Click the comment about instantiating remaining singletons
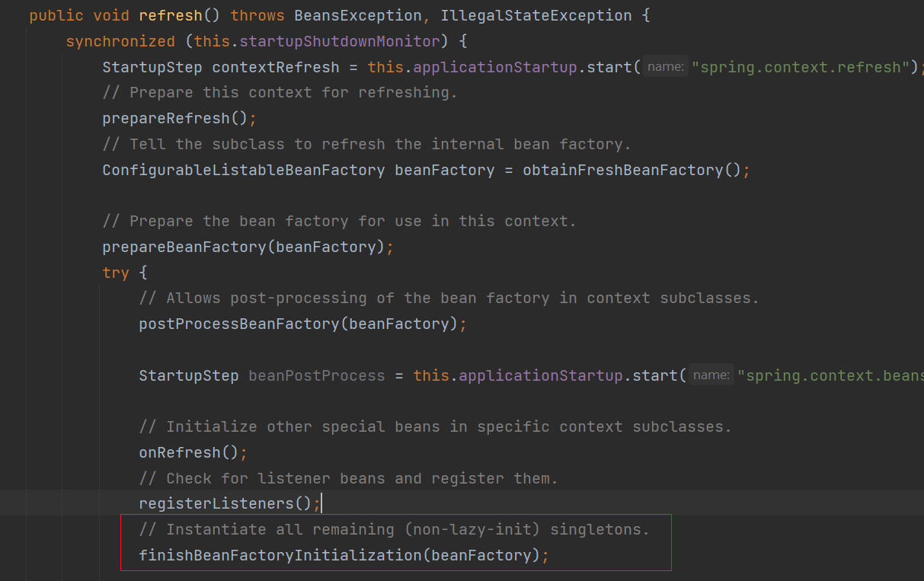Viewport: 924px width, 581px height. pyautogui.click(x=394, y=530)
